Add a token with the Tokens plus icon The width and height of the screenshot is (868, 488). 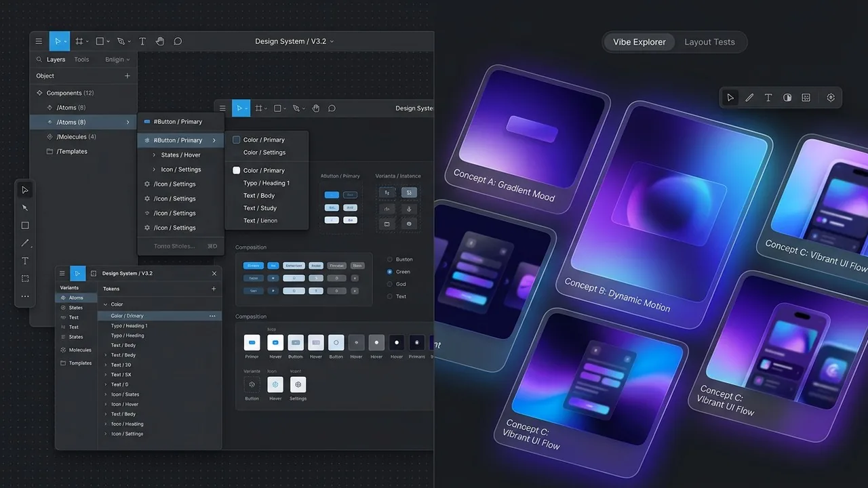click(x=214, y=289)
